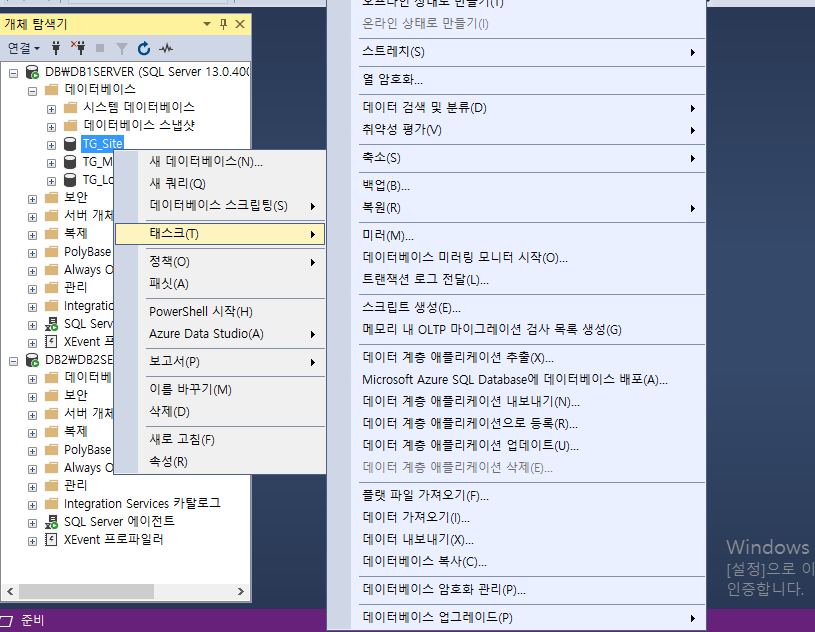The image size is (815, 632).
Task: Click the DB2\DB2SE server icon
Action: tap(32, 360)
